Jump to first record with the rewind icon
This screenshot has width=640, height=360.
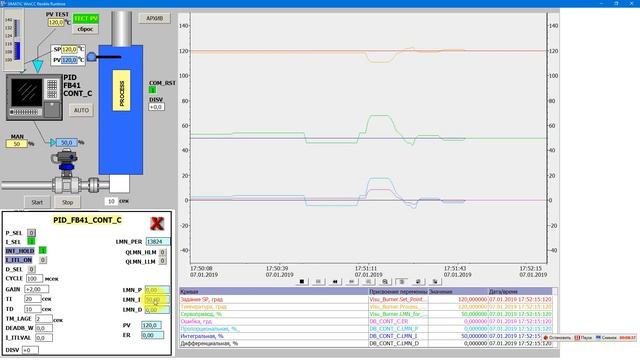[x=335, y=282]
